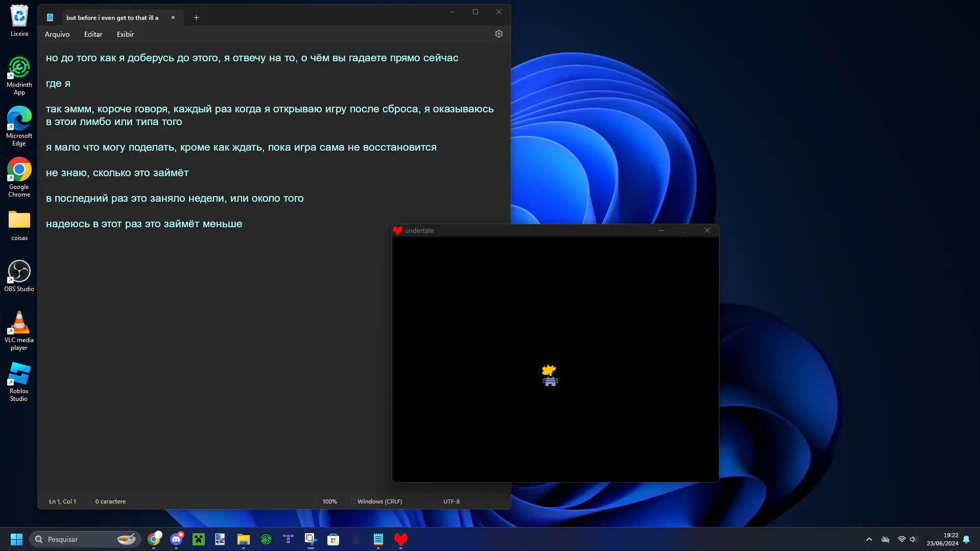
Task: Expand hidden system tray icons
Action: pos(869,539)
